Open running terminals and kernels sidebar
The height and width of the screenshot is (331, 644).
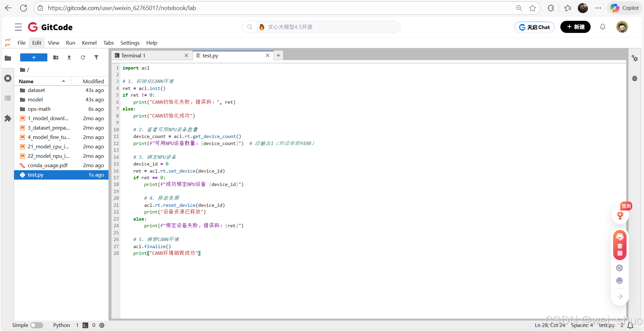click(8, 78)
